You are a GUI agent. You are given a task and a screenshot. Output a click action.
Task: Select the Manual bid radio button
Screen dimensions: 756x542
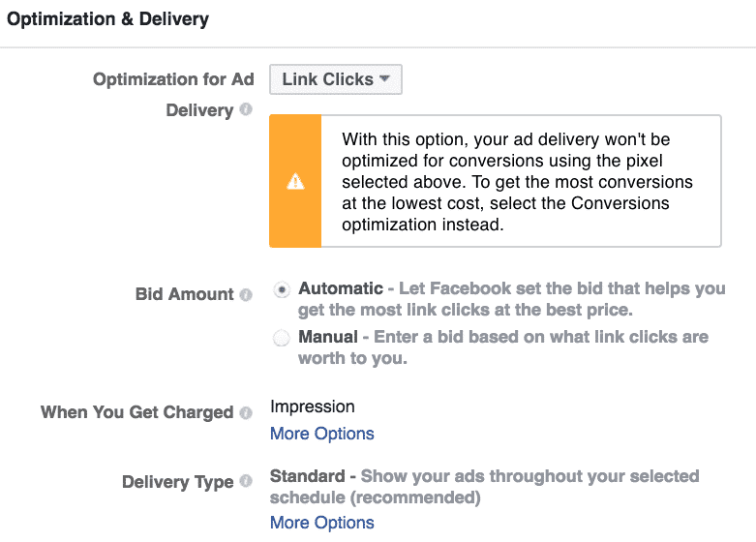click(x=282, y=338)
